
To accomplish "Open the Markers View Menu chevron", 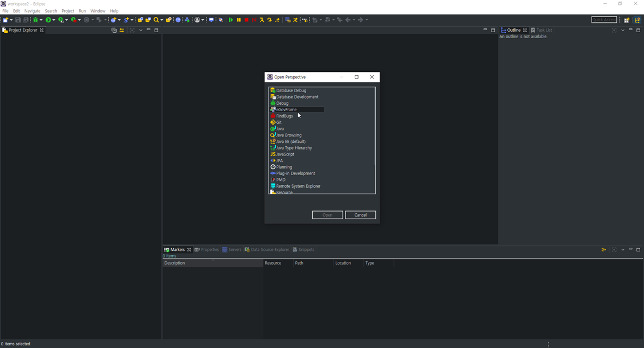I will pos(623,250).
